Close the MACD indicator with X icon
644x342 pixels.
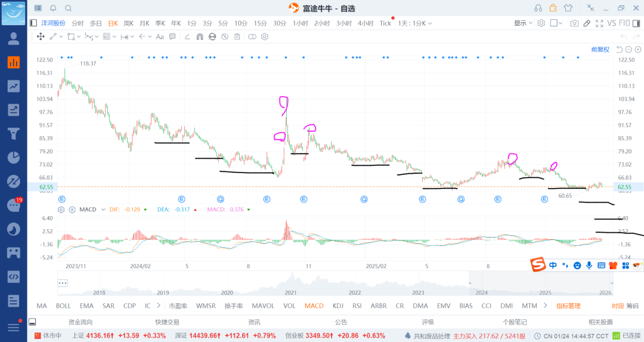(x=72, y=209)
